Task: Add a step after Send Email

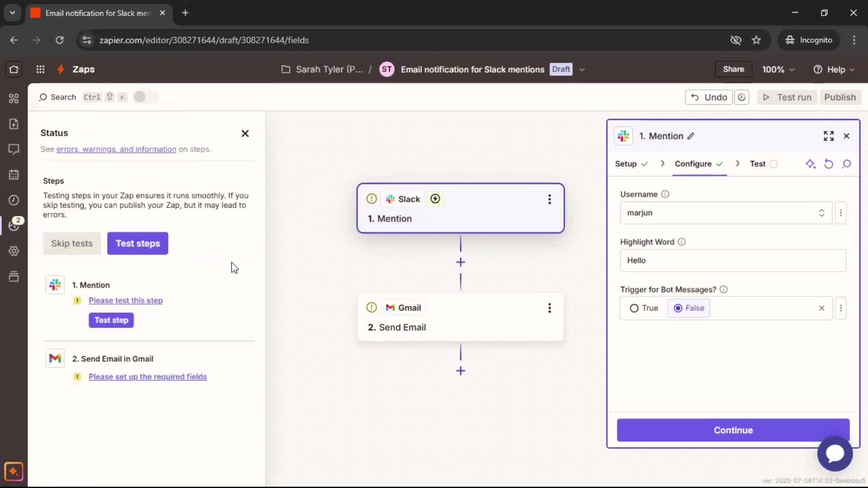Action: pyautogui.click(x=461, y=371)
